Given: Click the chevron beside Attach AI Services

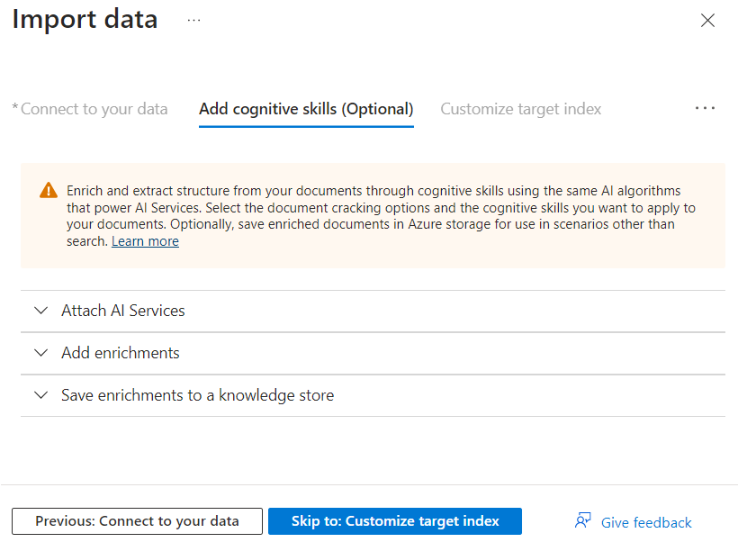Looking at the screenshot, I should click(40, 311).
